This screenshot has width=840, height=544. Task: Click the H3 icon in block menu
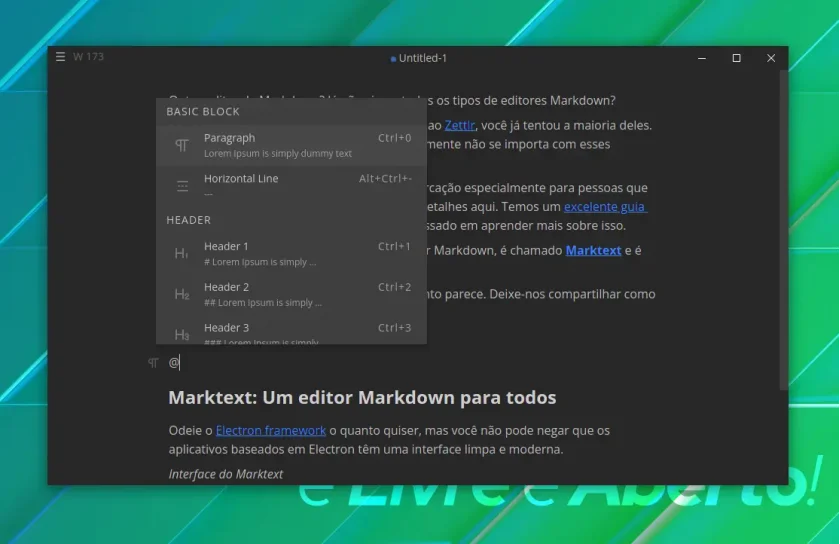pos(182,334)
